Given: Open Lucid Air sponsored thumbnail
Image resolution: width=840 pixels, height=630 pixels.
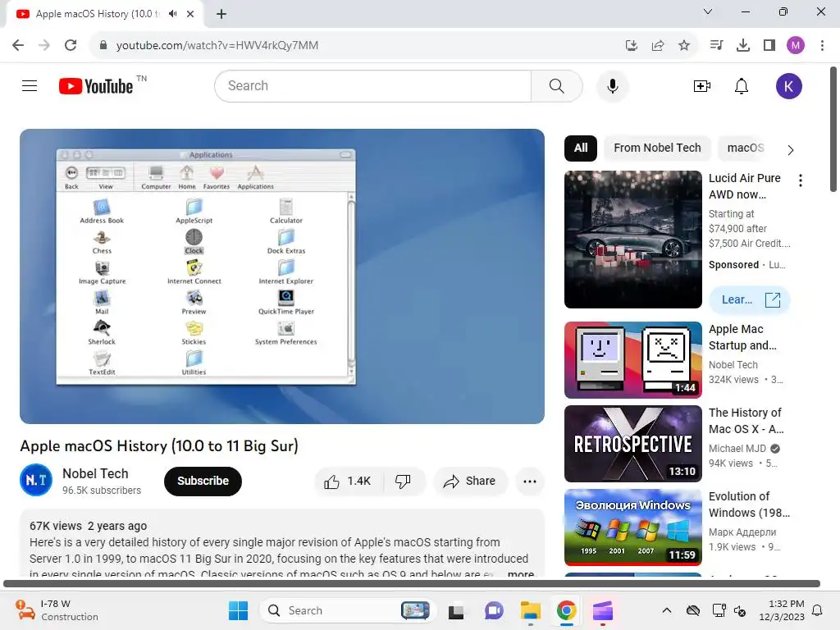Looking at the screenshot, I should point(633,240).
